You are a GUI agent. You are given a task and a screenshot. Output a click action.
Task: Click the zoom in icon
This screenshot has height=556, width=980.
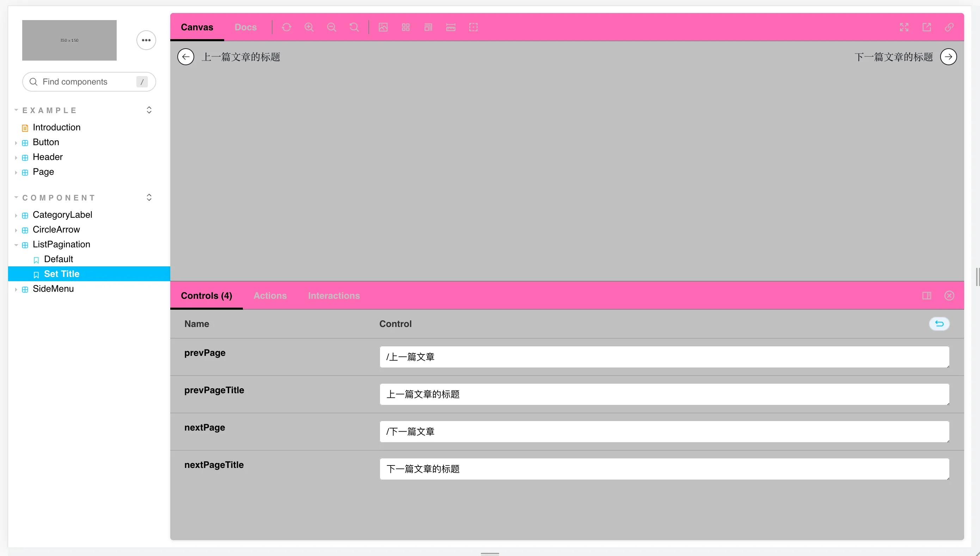[x=309, y=27]
